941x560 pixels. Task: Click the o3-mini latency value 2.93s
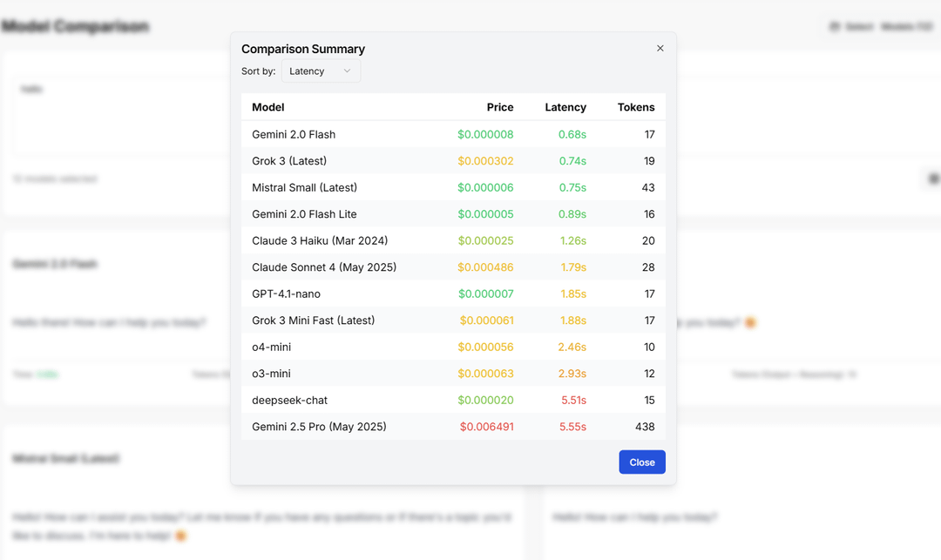[572, 374]
